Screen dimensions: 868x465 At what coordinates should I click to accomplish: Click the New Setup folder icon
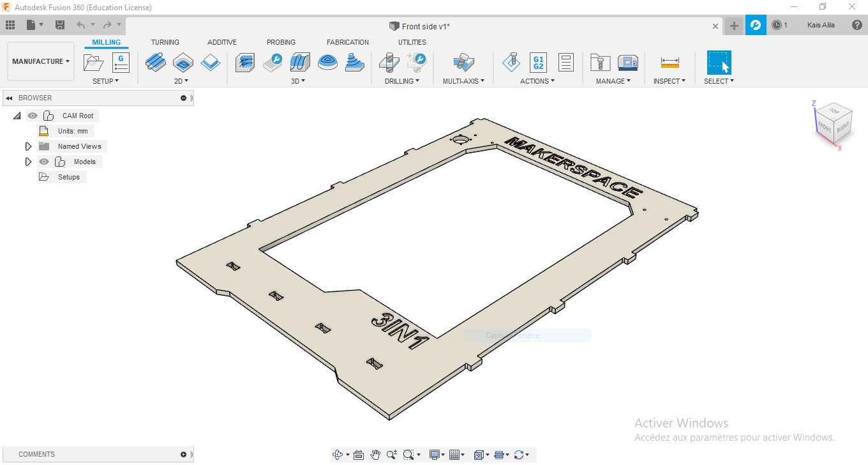[93, 62]
